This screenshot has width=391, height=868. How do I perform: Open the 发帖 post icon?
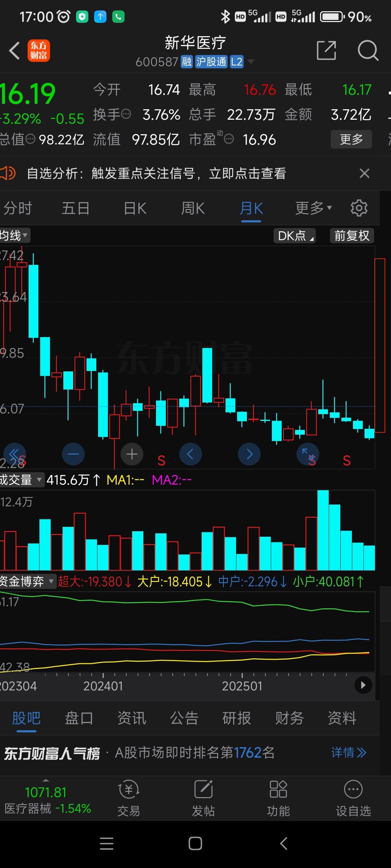click(x=203, y=798)
